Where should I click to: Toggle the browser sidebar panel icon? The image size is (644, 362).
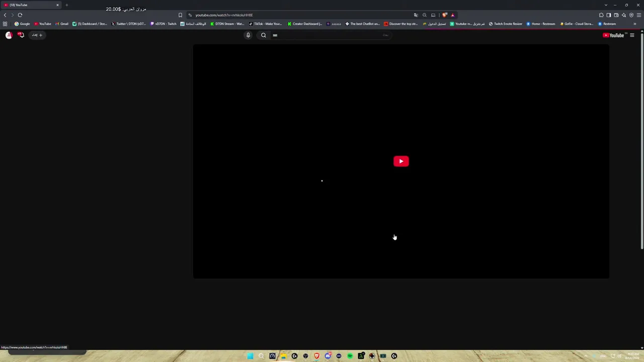pyautogui.click(x=609, y=15)
